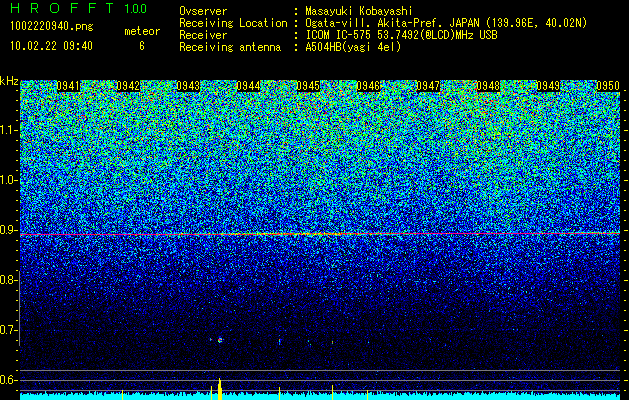Screen dimensions: 629x400
Task: Click the 0944 time marker
Action: [248, 86]
